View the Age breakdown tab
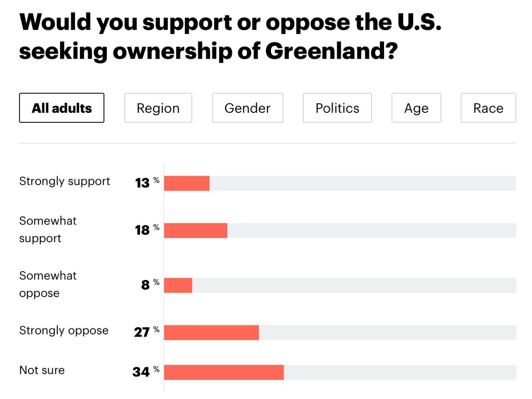Viewport: 532px width, 399px height. coord(416,108)
